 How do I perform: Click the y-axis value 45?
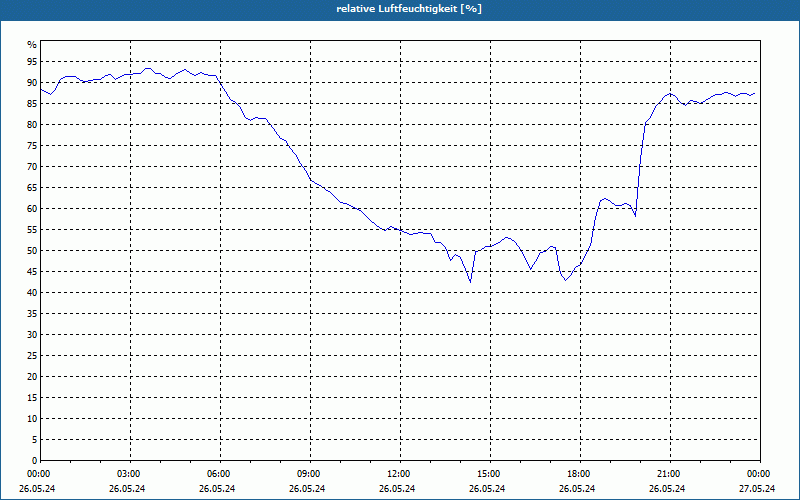(x=32, y=271)
